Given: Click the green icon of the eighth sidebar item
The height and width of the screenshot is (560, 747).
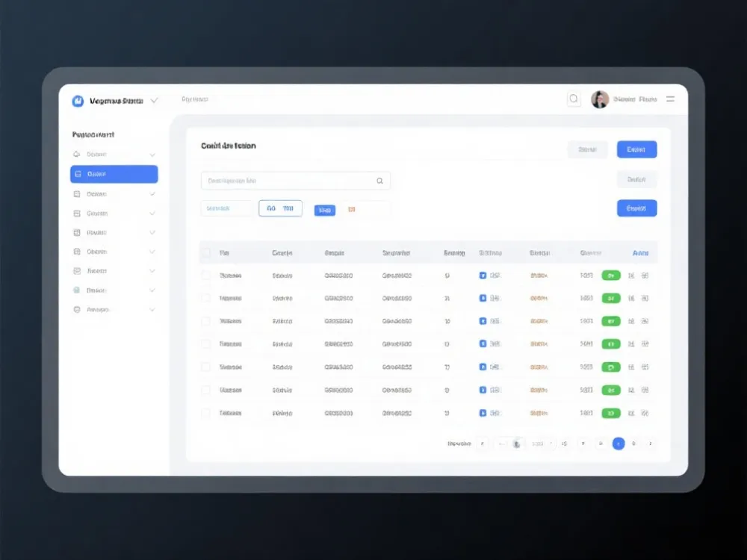Looking at the screenshot, I should (76, 290).
